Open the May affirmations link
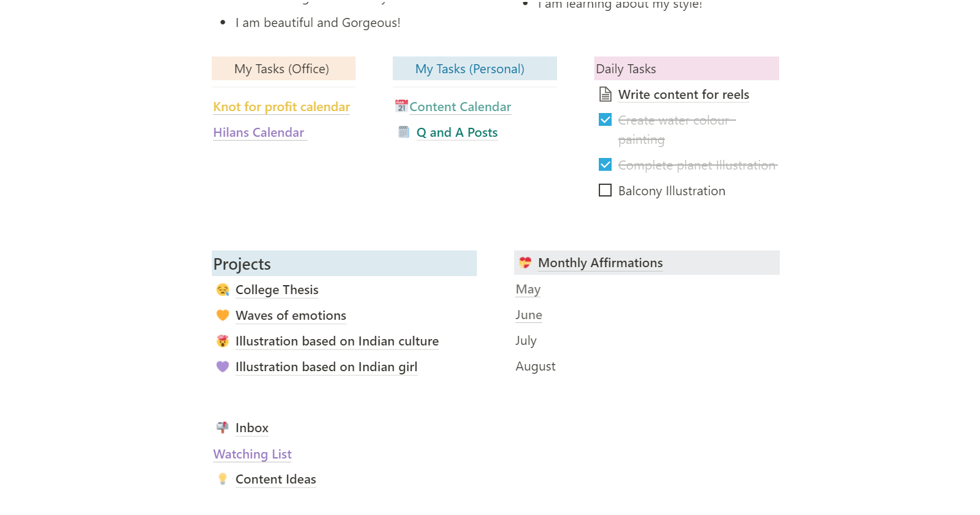Image resolution: width=980 pixels, height=515 pixels. [x=528, y=290]
